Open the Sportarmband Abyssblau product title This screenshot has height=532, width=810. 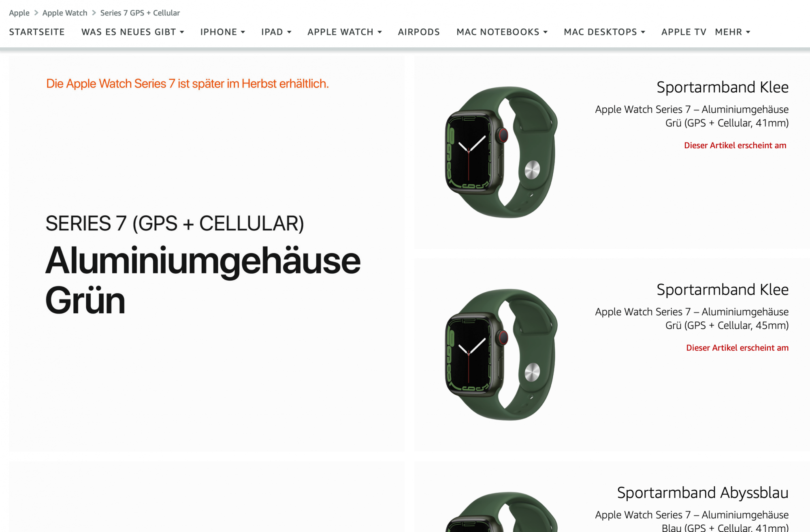(x=703, y=493)
